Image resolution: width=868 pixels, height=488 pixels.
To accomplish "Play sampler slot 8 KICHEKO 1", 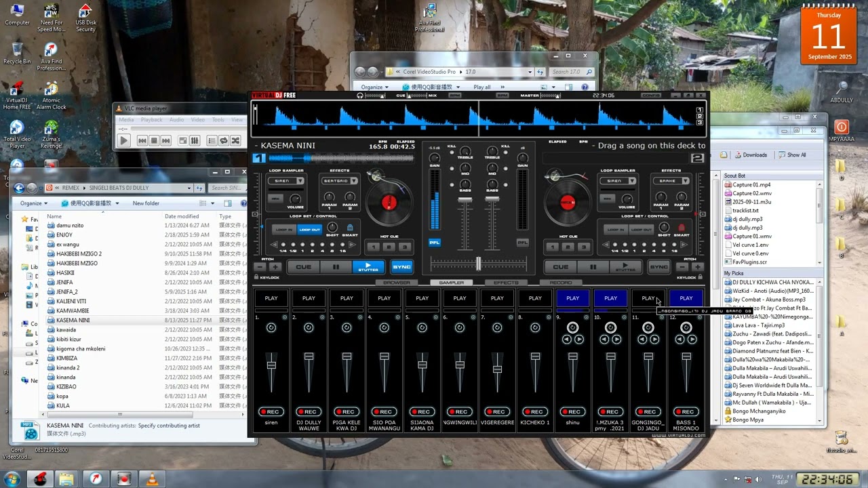I will coord(535,298).
